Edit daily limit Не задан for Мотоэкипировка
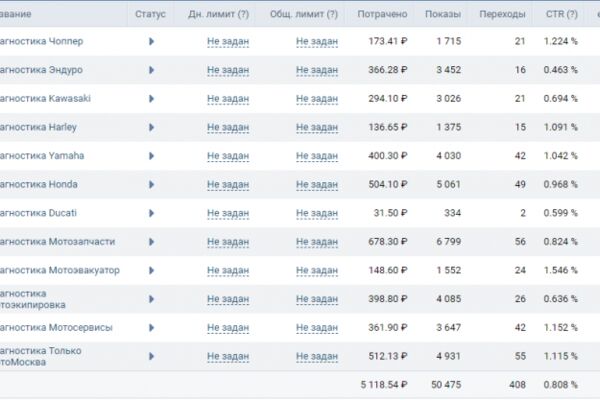 coord(228,299)
